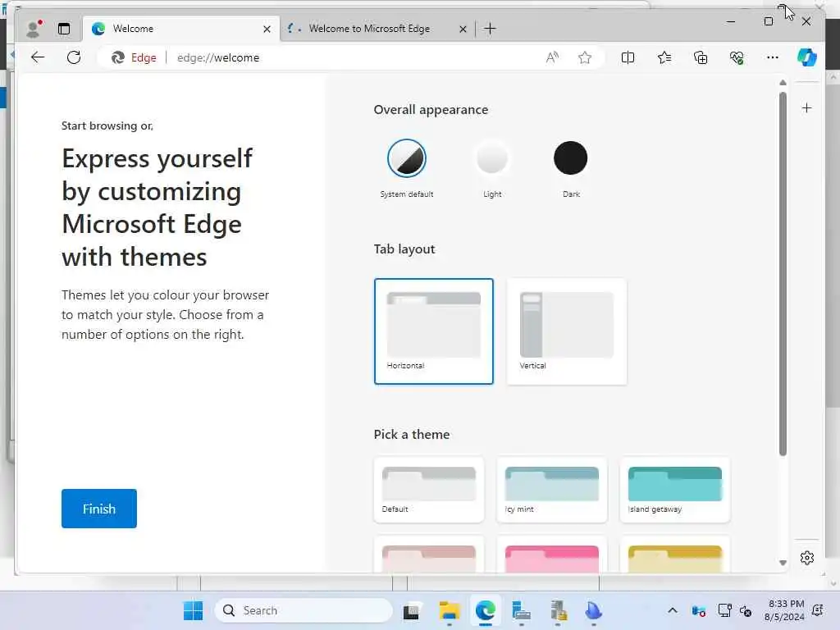
Task: Open the Collections icon
Action: [701, 57]
